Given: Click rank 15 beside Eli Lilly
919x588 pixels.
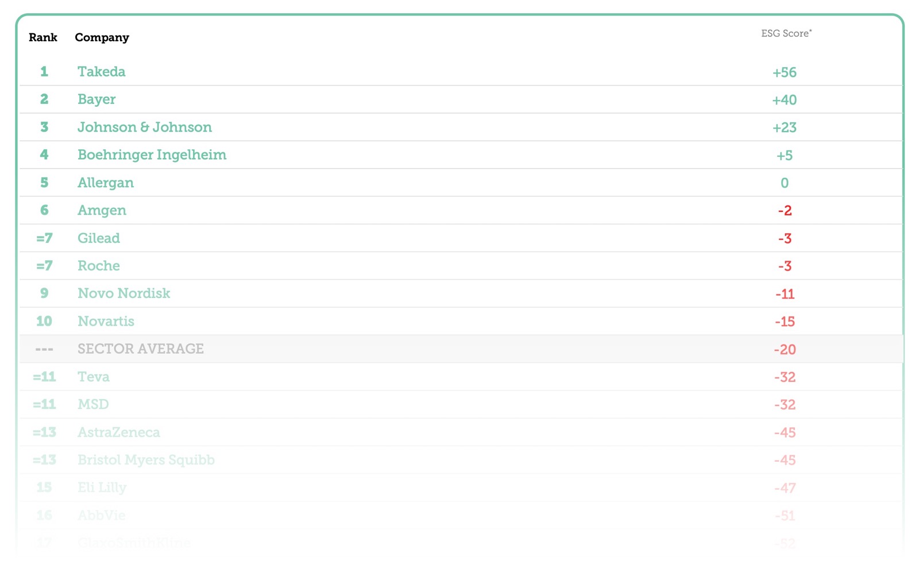Looking at the screenshot, I should 44,487.
